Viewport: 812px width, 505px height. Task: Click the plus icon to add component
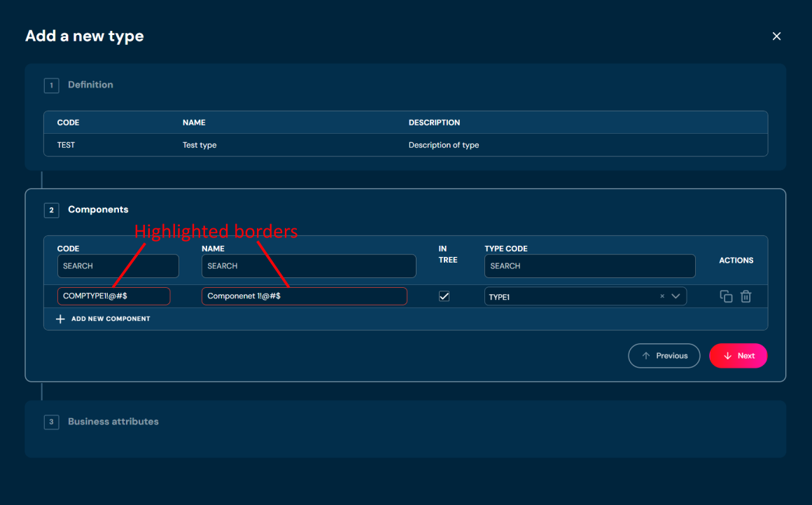tap(60, 319)
